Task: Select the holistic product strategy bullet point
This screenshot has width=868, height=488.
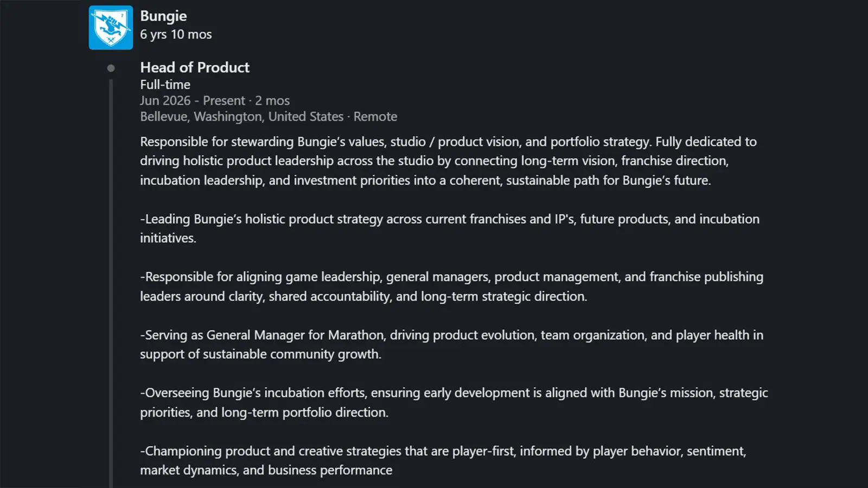Action: coord(450,228)
